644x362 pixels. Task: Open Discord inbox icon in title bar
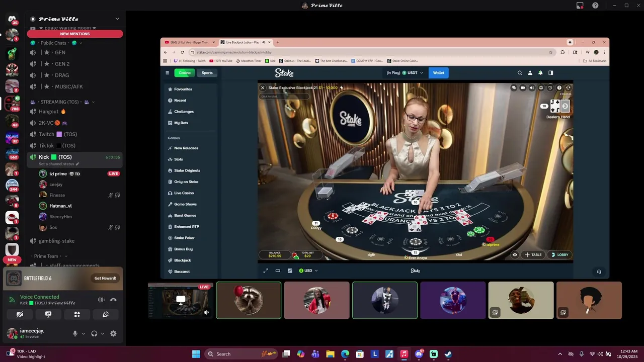pos(580,5)
